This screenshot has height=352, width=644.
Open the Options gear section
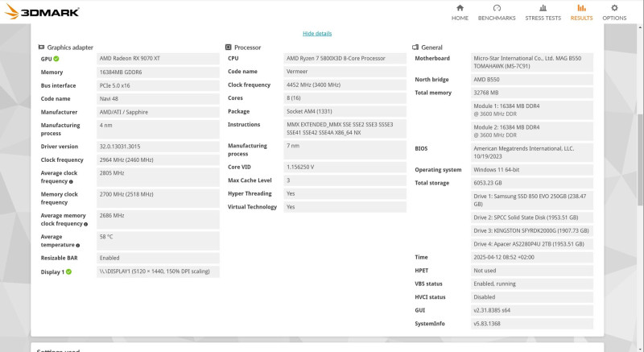point(614,12)
